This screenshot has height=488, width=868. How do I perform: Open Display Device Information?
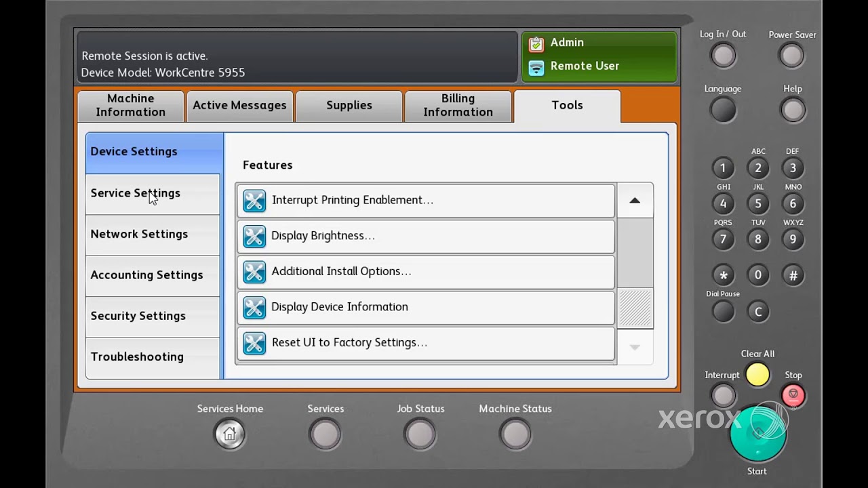426,307
